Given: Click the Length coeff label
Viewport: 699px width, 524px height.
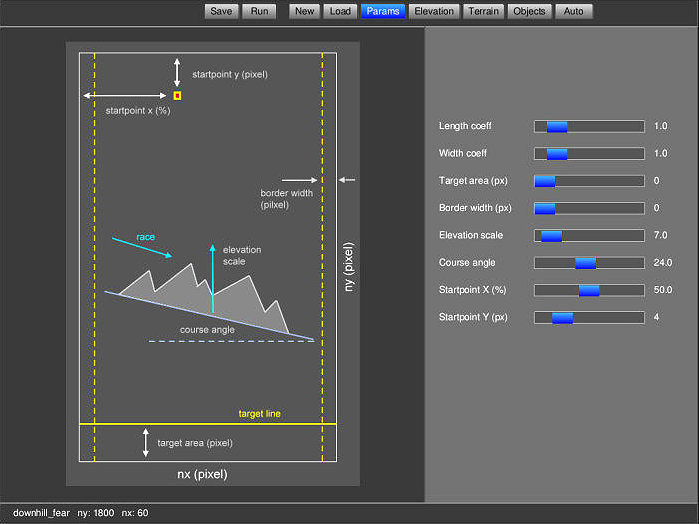Looking at the screenshot, I should coord(465,126).
